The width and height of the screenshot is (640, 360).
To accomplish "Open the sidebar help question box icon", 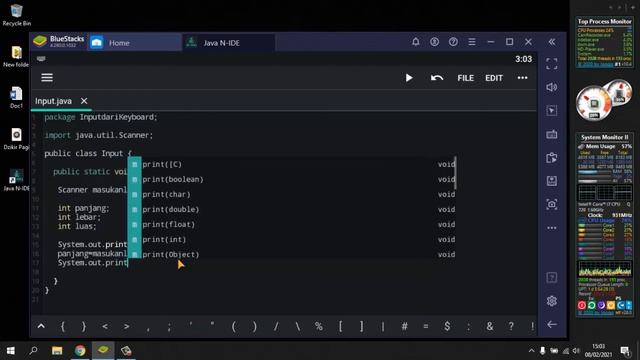I will [x=552, y=278].
